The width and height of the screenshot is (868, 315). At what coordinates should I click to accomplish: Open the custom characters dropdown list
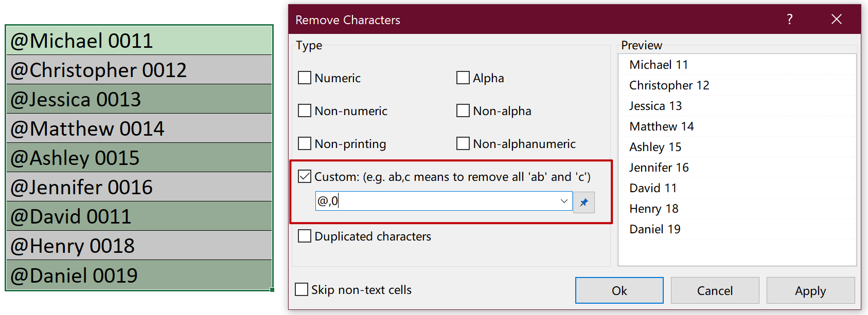coord(564,201)
